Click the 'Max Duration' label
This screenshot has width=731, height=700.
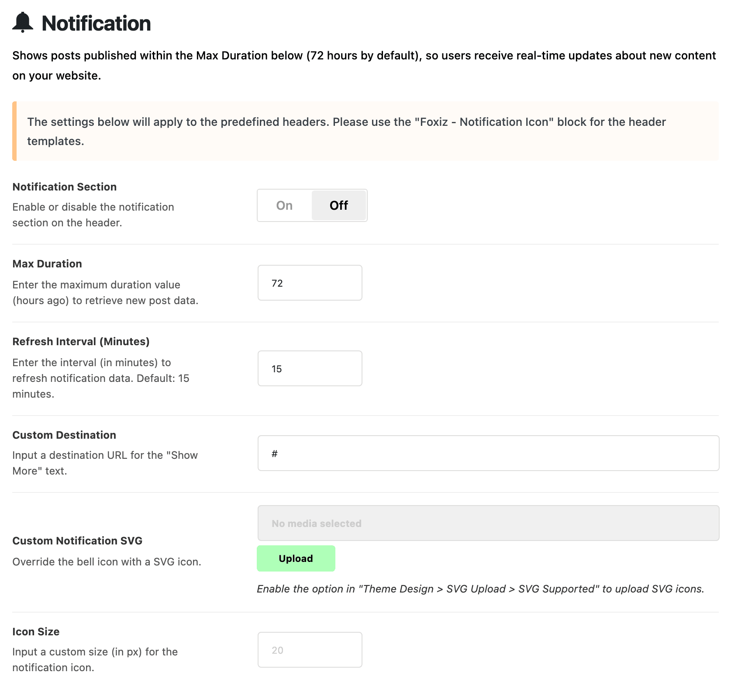(47, 263)
